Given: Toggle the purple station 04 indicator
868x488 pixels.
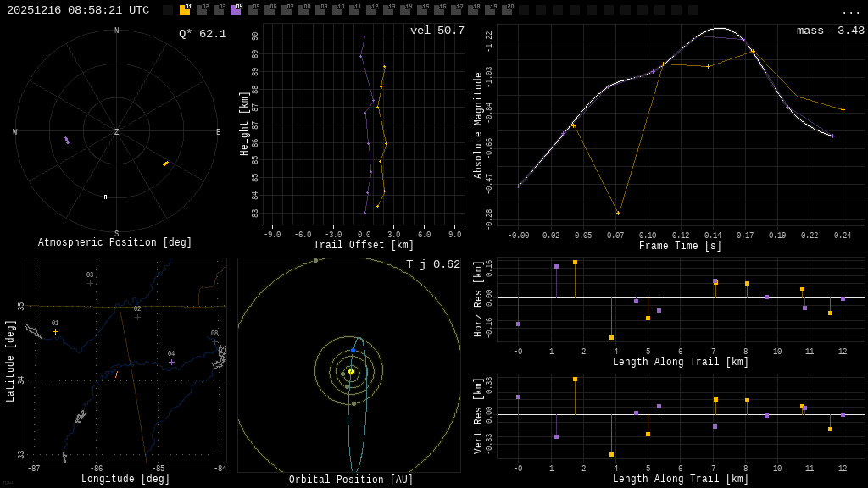Looking at the screenshot, I should [236, 10].
